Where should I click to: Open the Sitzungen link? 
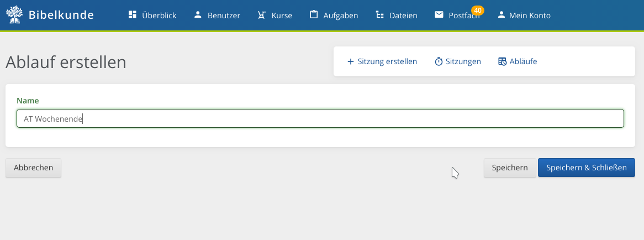pos(457,61)
